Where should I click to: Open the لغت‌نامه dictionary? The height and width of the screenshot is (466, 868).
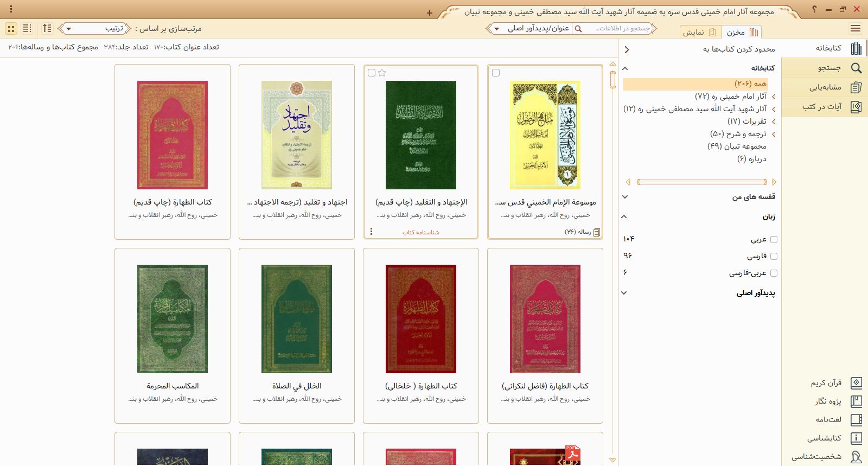coord(838,420)
